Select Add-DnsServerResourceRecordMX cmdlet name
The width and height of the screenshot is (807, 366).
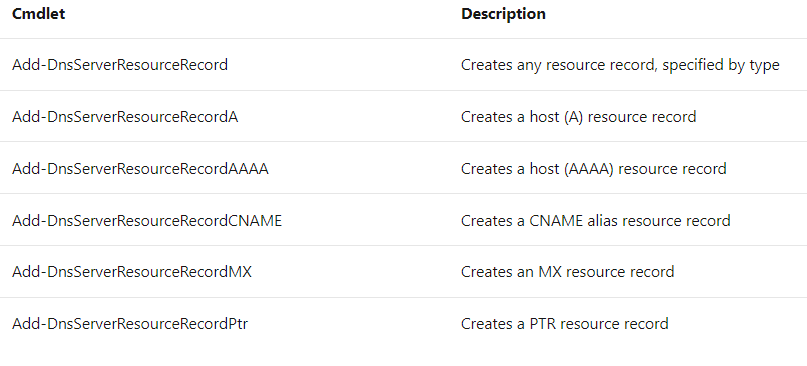[x=132, y=271]
